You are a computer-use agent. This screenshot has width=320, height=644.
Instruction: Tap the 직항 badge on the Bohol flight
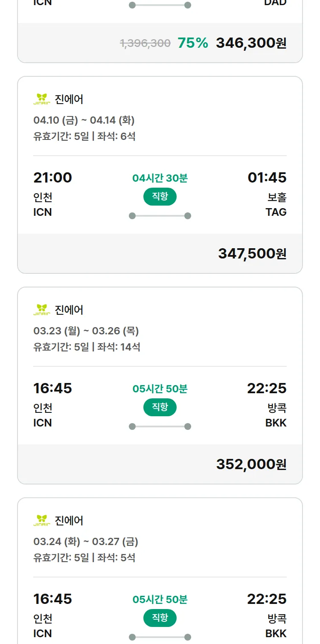(160, 197)
